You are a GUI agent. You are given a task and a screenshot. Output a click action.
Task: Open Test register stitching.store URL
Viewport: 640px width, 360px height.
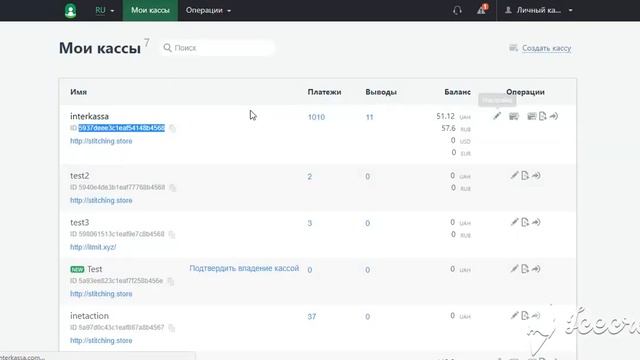coord(101,294)
